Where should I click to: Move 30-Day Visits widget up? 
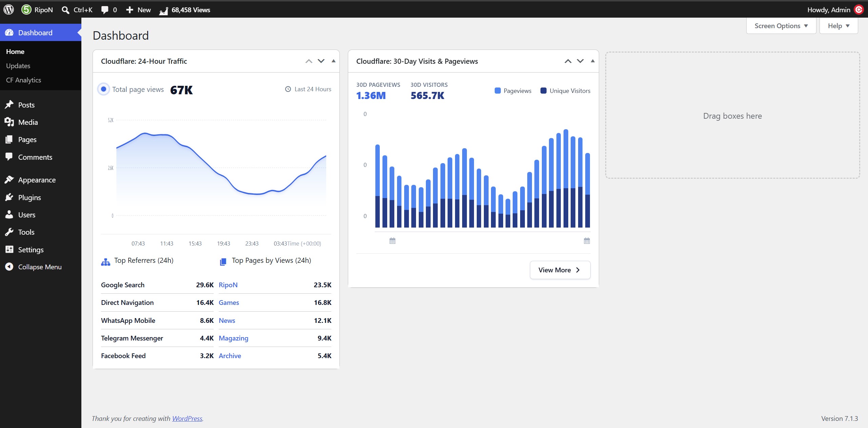tap(568, 61)
